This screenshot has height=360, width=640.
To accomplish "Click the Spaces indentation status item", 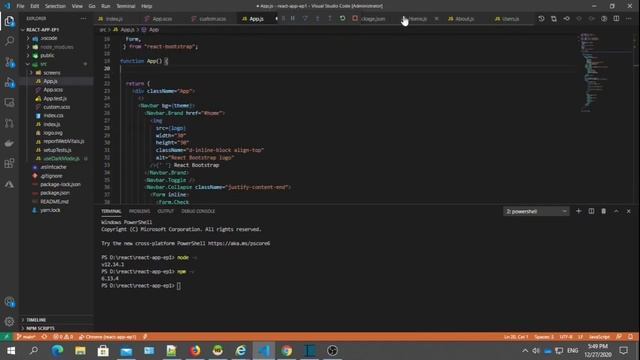I will pyautogui.click(x=544, y=337).
